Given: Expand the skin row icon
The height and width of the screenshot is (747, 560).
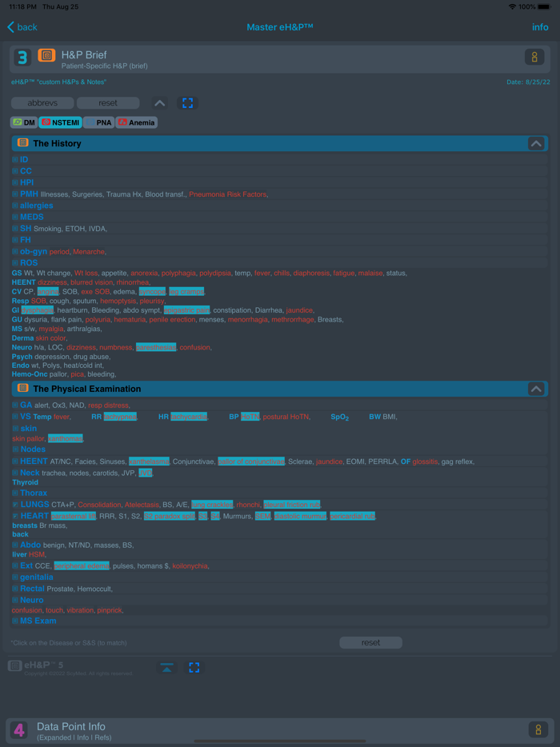Looking at the screenshot, I should (14, 429).
